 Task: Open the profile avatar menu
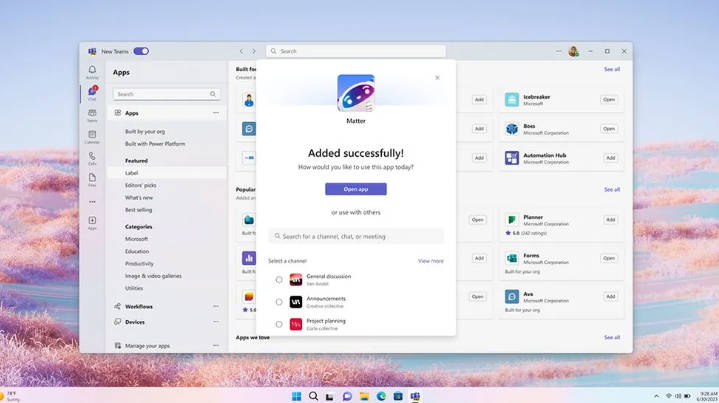pyautogui.click(x=573, y=51)
